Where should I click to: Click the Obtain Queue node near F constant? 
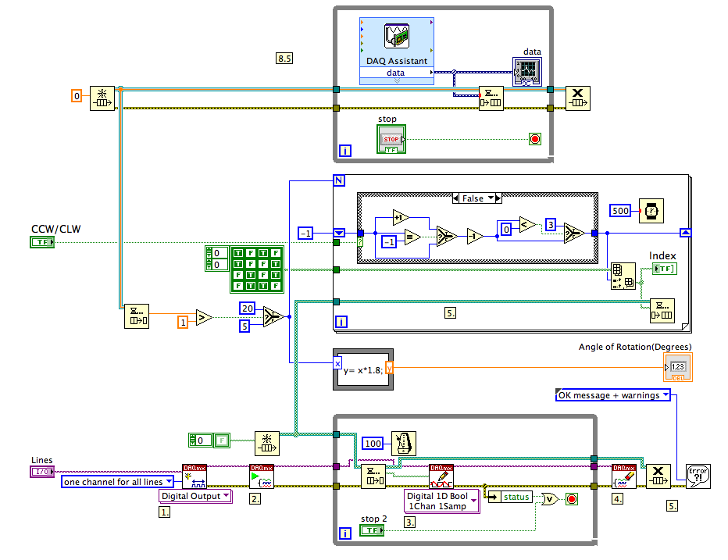[267, 444]
